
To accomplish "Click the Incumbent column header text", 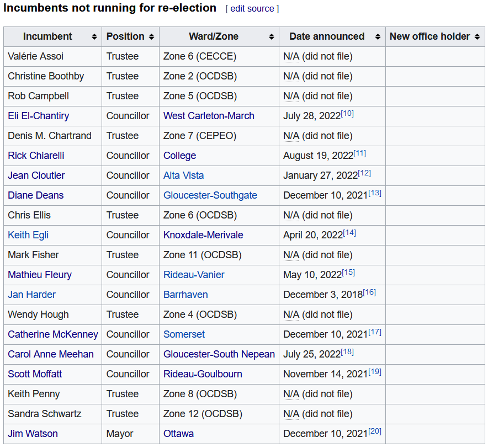I will [47, 37].
